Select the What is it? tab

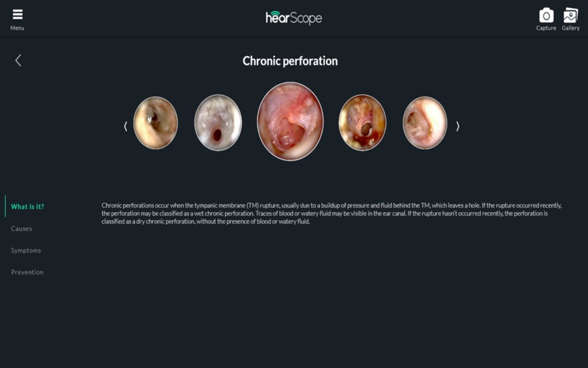pyautogui.click(x=27, y=207)
